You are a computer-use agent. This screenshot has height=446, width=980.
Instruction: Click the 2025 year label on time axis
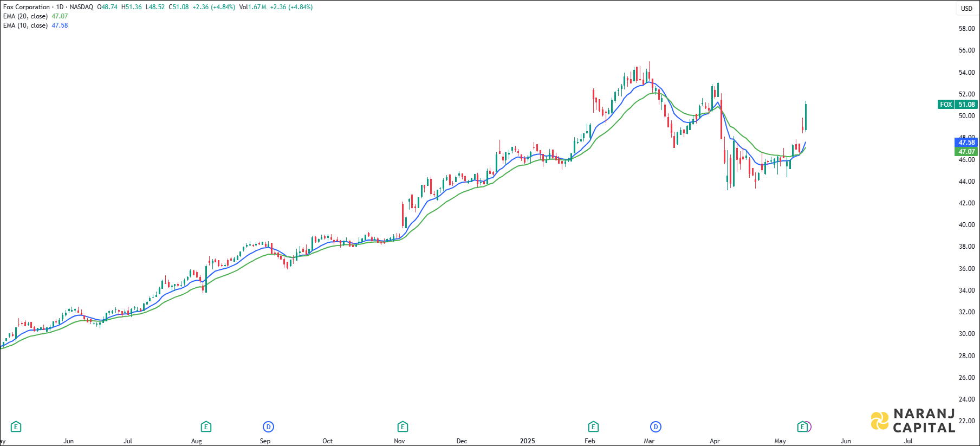coord(527,441)
